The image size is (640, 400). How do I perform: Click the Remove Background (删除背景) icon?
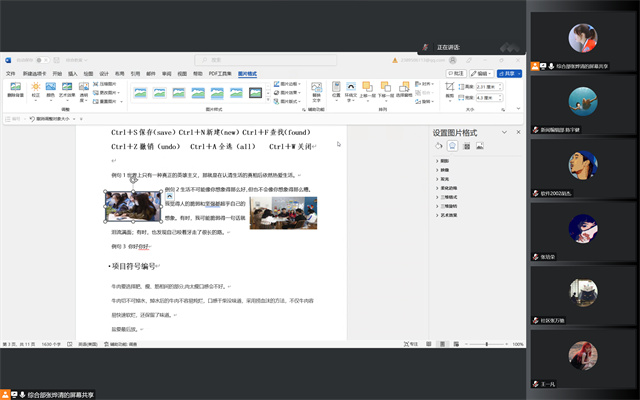coord(16,90)
